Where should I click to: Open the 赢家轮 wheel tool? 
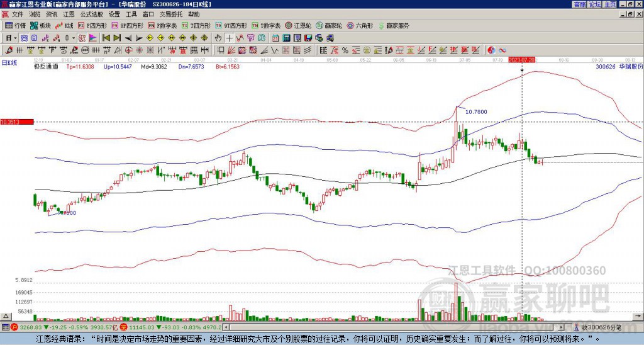pos(329,25)
